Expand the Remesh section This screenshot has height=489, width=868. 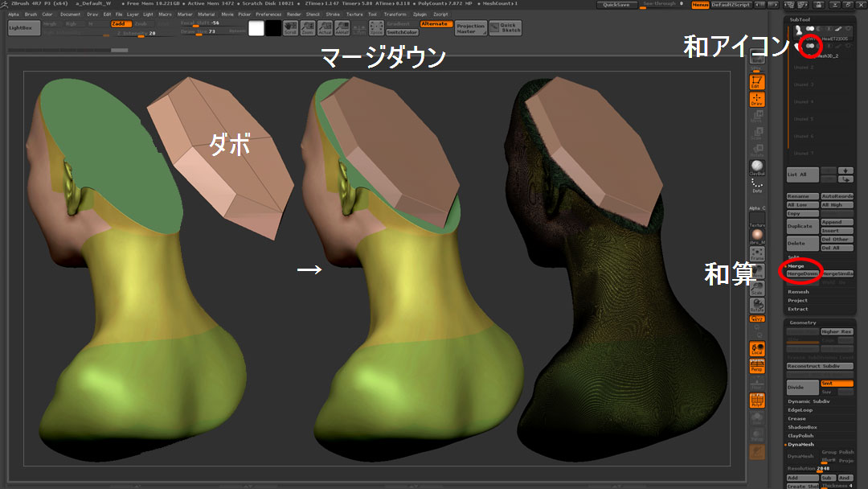coord(798,292)
